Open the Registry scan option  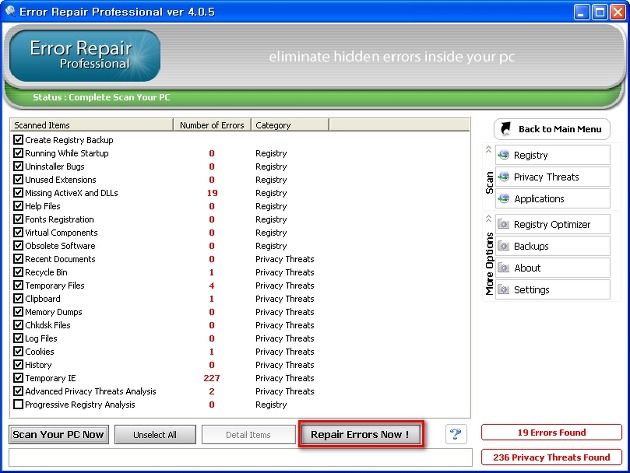(x=553, y=155)
